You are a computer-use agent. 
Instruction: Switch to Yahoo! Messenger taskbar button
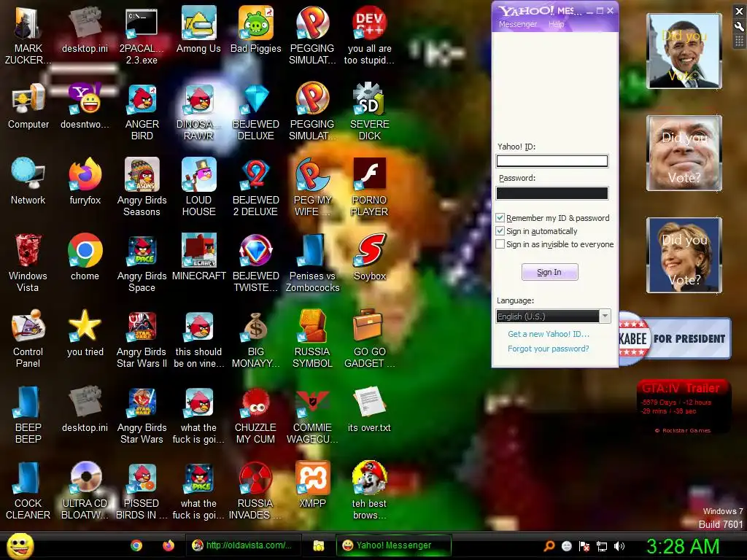pos(393,545)
